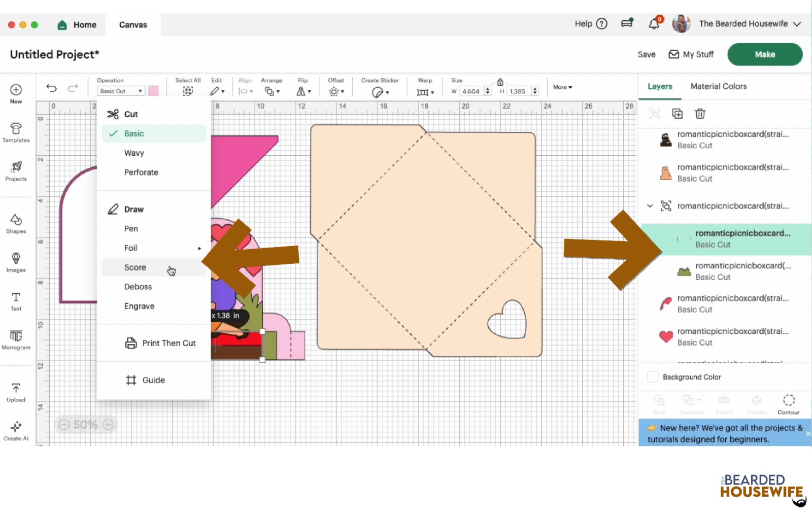The width and height of the screenshot is (812, 516).
Task: Delete layer using trash icon
Action: [700, 114]
